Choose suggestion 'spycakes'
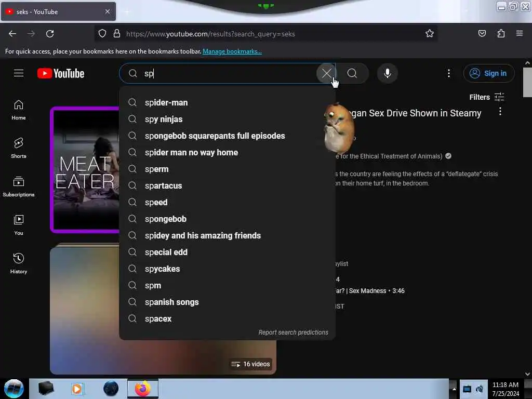 pos(227,269)
